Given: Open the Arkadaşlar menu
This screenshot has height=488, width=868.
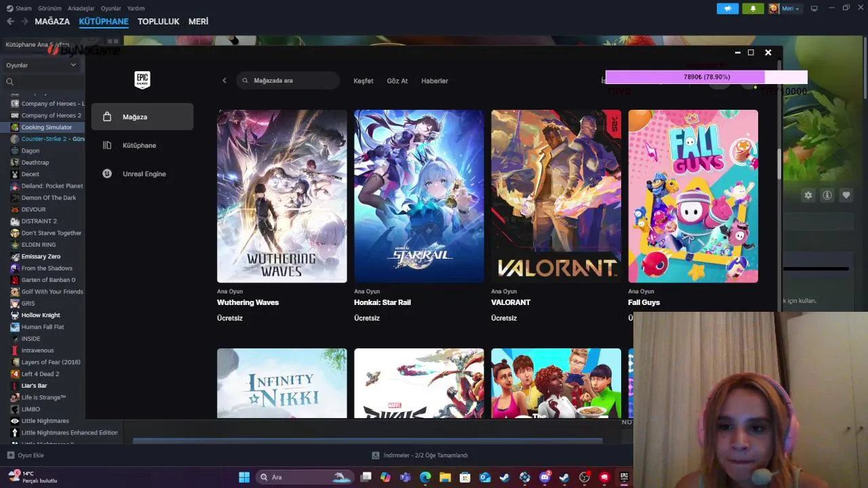Looking at the screenshot, I should (x=81, y=8).
